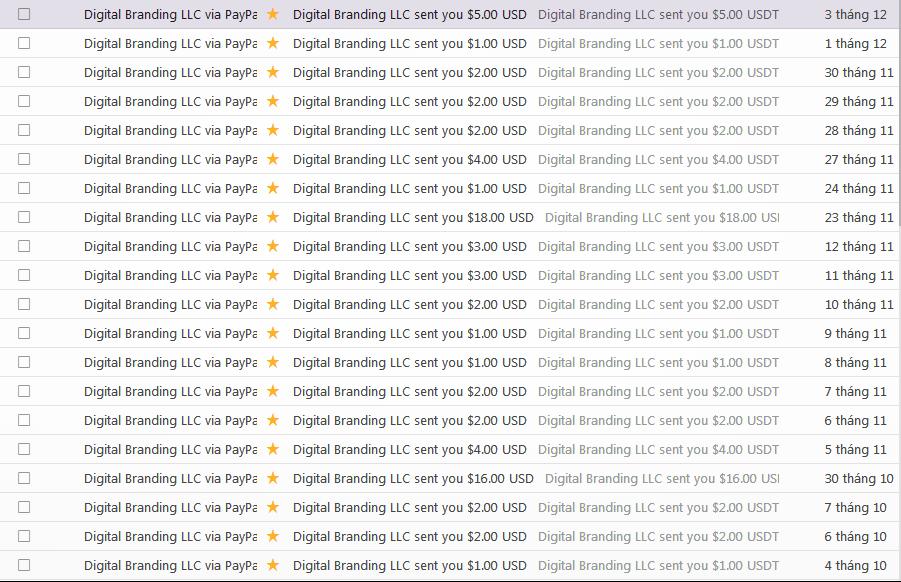901x582 pixels.
Task: Select the checkbox on the 10 tháng 11 row
Action: click(x=24, y=304)
